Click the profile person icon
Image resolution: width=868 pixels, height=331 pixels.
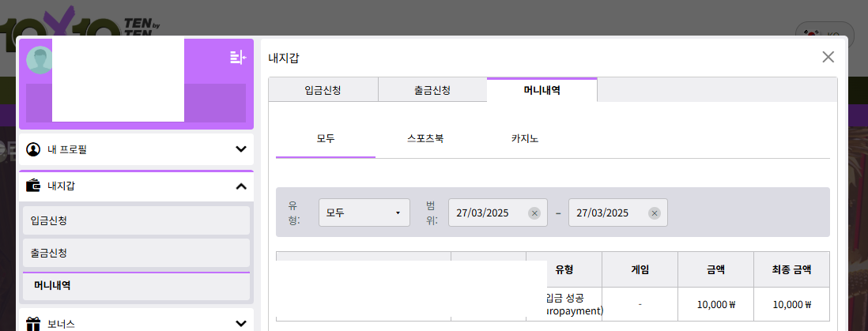coord(33,149)
